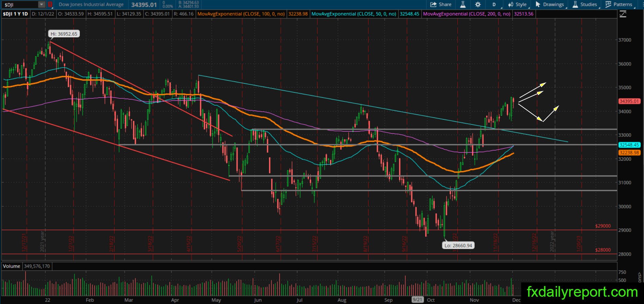Click the Share button

[x=441, y=4]
